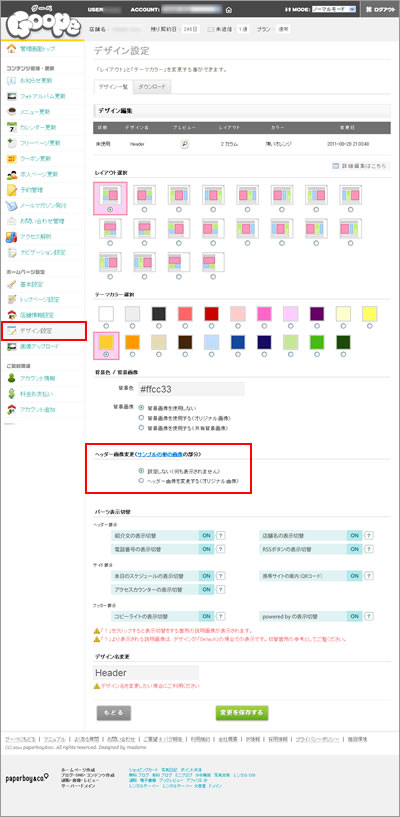This screenshot has width=400, height=817.
Task: Click the 料金お支払い dollar icon
Action: coord(11,394)
